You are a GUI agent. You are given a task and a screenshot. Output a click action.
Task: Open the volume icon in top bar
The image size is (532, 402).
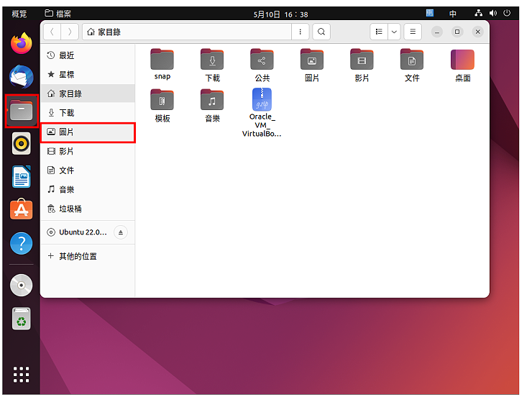click(493, 13)
